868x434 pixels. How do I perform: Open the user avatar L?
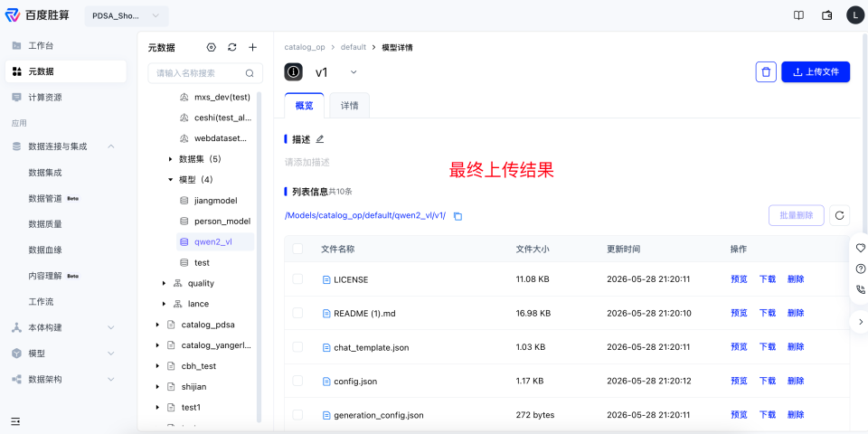point(855,15)
